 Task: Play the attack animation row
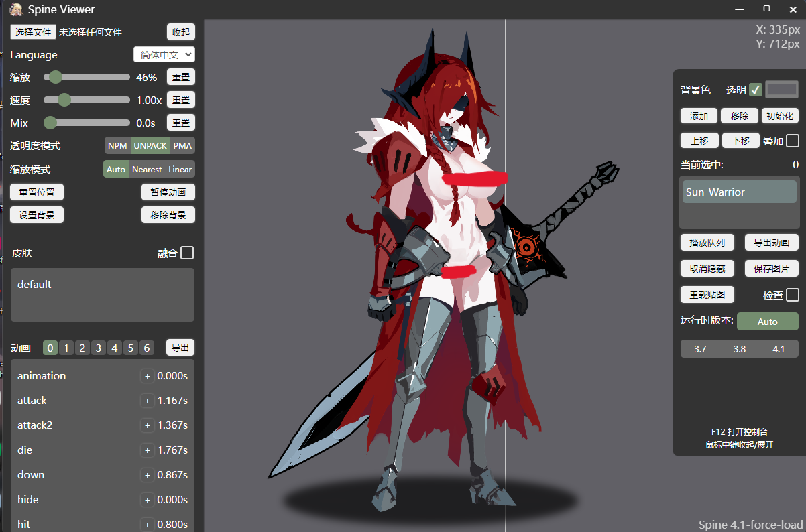[x=103, y=401]
